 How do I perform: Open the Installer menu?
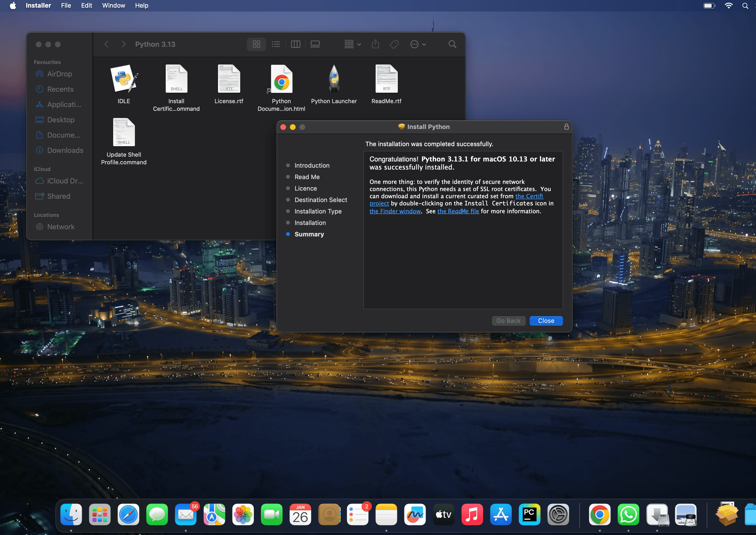(x=38, y=5)
